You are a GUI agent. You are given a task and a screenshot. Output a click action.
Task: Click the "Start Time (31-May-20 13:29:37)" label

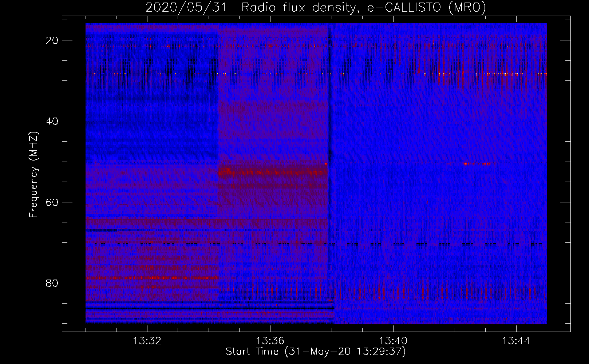pos(316,352)
